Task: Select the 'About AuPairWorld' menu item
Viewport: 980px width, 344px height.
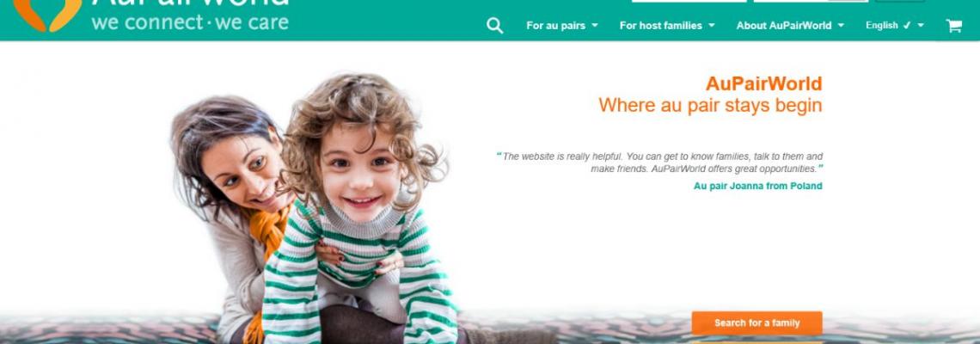Action: pos(784,26)
